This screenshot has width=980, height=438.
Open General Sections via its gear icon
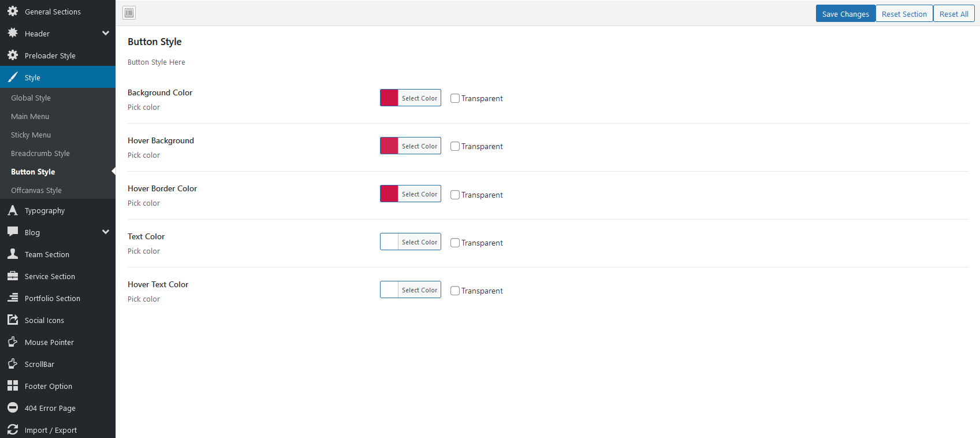[x=13, y=11]
